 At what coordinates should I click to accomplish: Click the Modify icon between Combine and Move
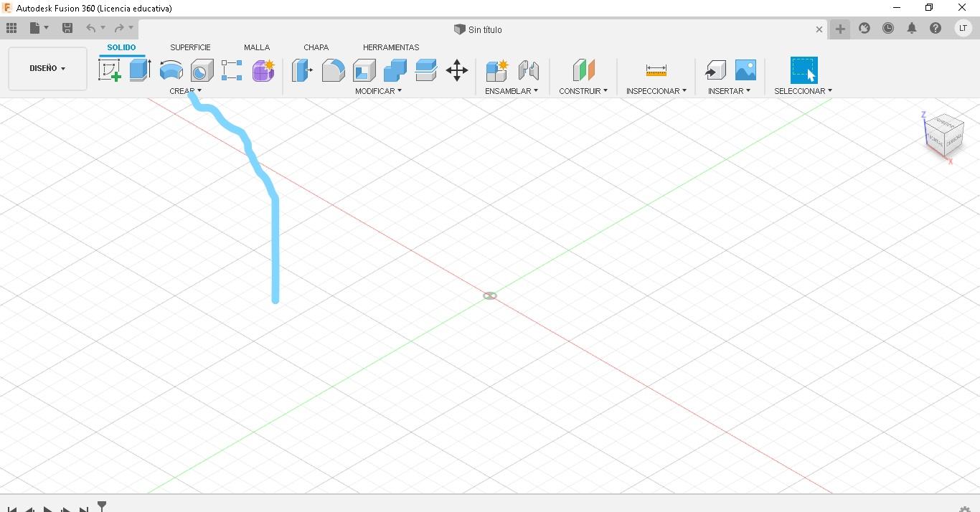(425, 70)
